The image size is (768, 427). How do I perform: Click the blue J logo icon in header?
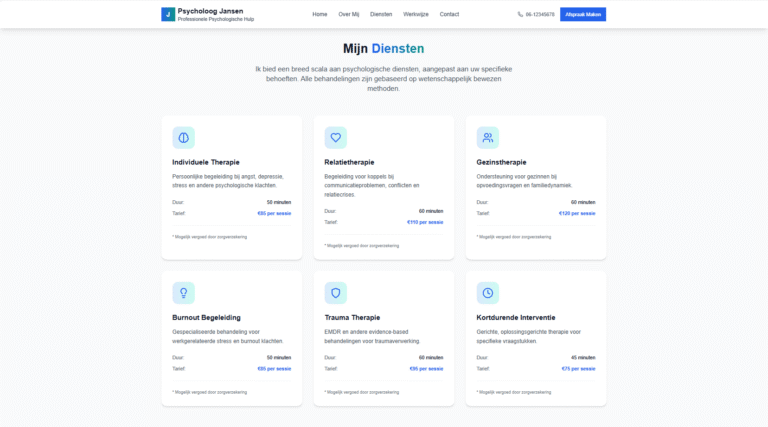[x=168, y=14]
